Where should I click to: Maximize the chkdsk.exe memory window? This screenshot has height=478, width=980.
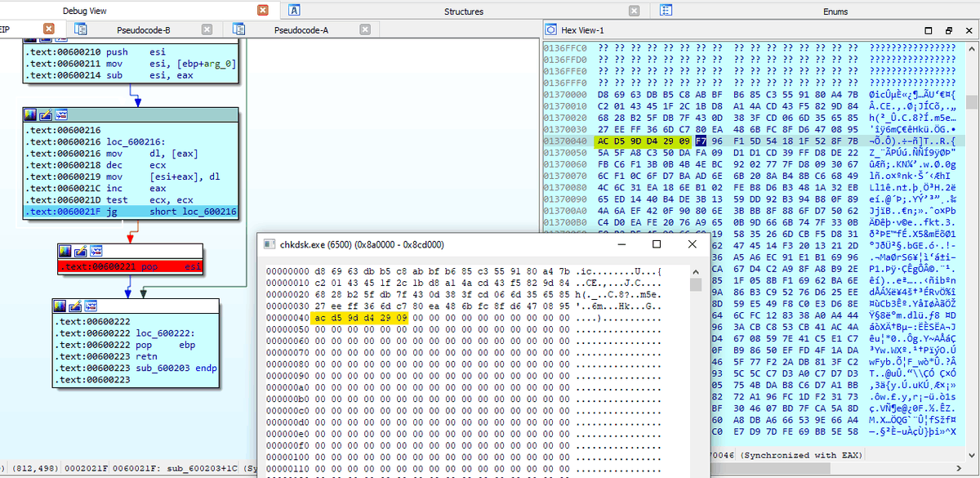tap(657, 244)
